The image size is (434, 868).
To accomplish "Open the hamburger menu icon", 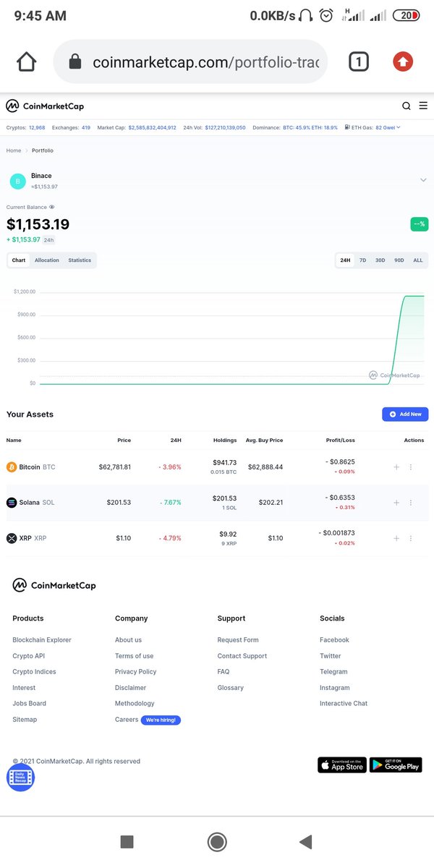I will coord(423,106).
